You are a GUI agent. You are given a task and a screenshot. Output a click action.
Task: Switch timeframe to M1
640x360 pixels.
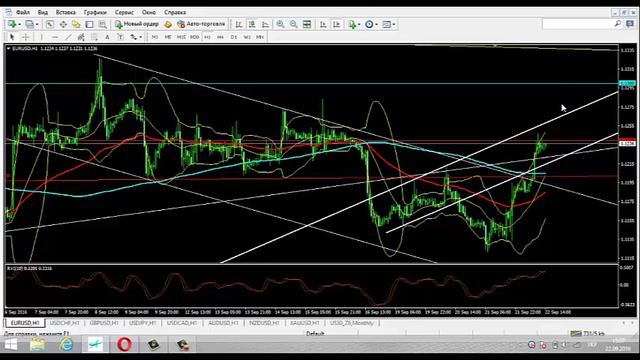(155, 37)
